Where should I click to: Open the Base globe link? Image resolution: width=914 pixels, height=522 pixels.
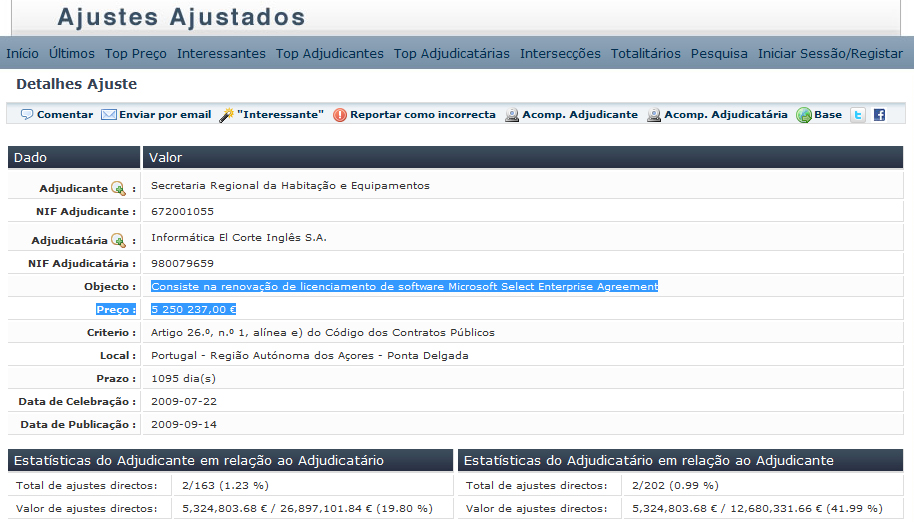(x=804, y=115)
